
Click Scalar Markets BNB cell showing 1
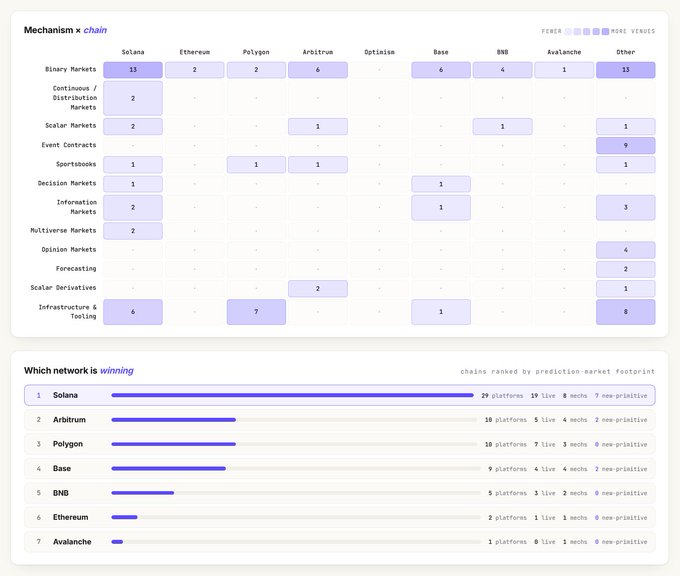pos(502,126)
